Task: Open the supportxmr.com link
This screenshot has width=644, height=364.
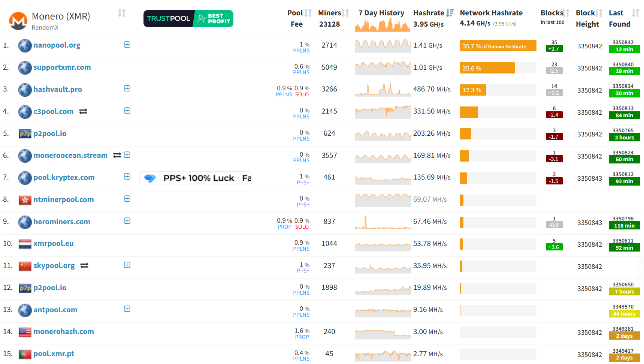Action: [x=62, y=67]
